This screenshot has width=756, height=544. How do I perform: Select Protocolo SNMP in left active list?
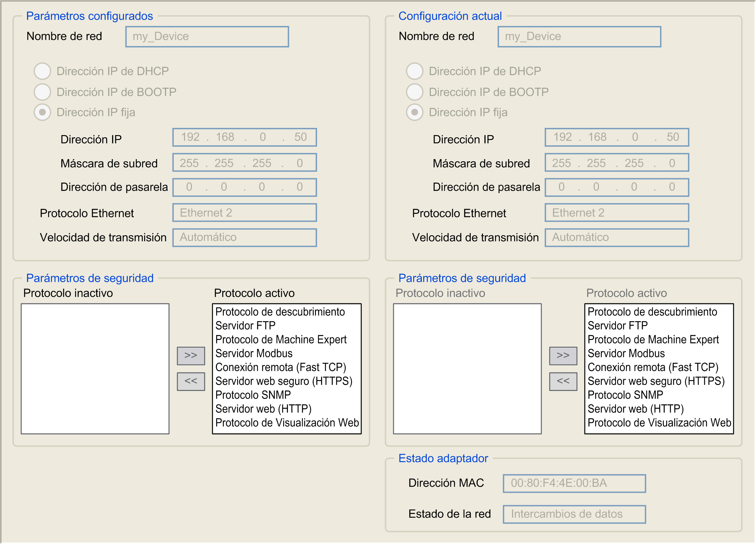253,395
